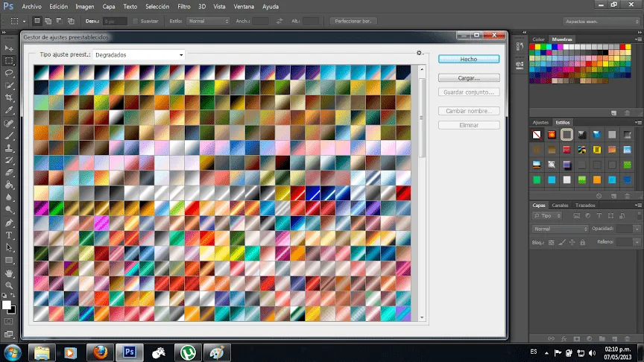Select the Spot Healing Brush tool
The width and height of the screenshot is (644, 362).
[9, 123]
